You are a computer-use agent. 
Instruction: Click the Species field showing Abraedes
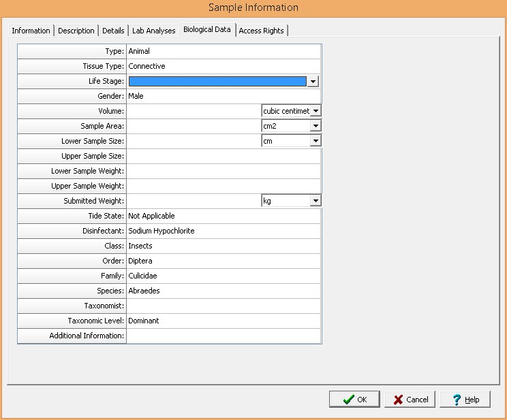tap(224, 291)
